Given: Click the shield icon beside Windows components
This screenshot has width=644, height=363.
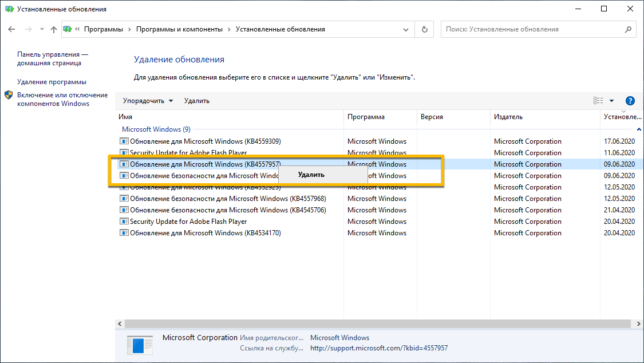Looking at the screenshot, I should pos(9,95).
